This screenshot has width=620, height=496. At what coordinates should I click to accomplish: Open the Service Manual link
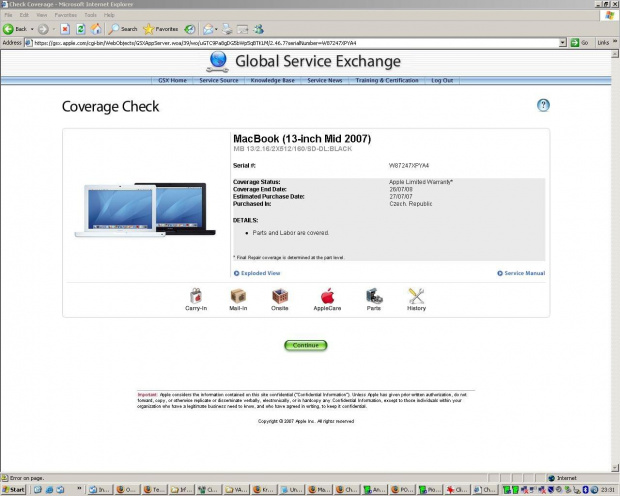[x=522, y=273]
